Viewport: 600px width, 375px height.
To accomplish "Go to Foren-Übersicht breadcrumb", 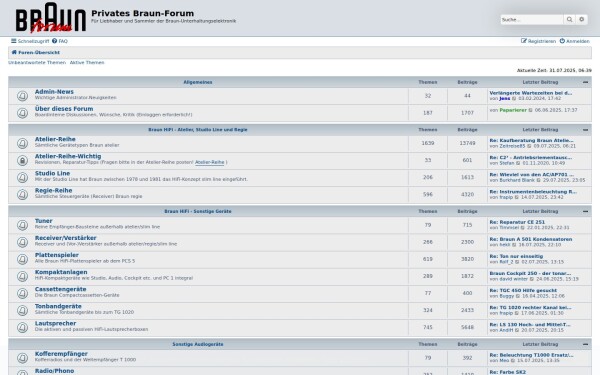I will 36,52.
